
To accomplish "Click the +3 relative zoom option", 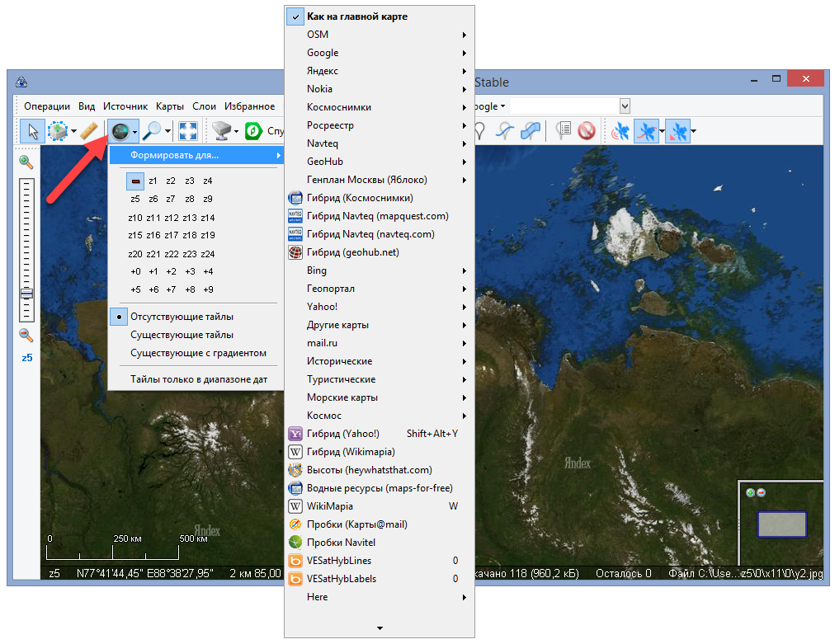I will (x=190, y=271).
